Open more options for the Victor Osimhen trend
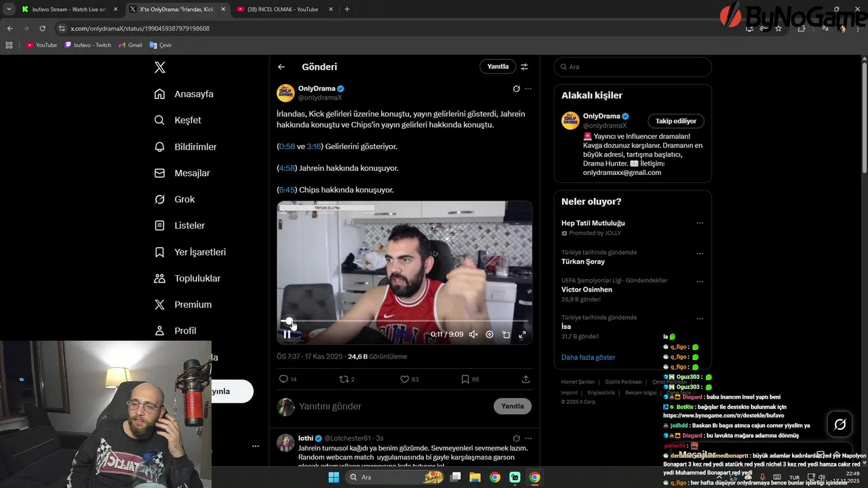The height and width of the screenshot is (488, 868). (x=700, y=282)
